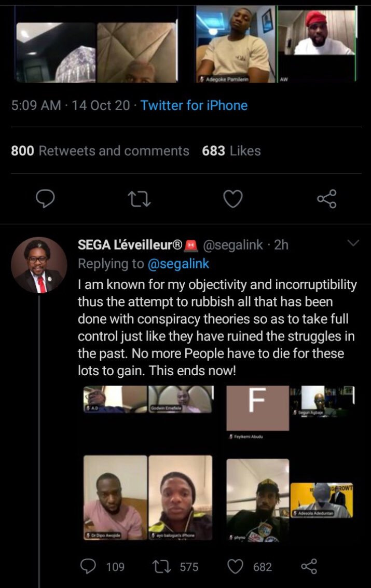371x588 pixels.
Task: Share the reply tweet
Action: click(309, 567)
